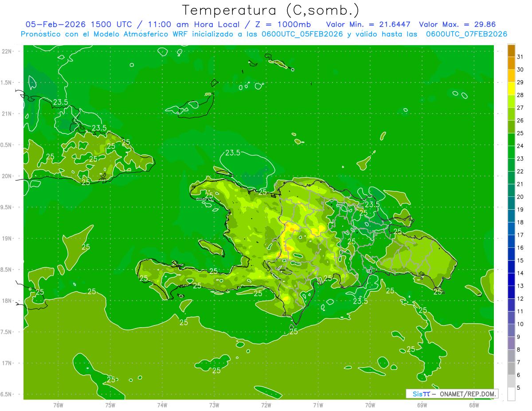Select the 1.5N latitude axis label
The width and height of the screenshot is (532, 411).
pos(6,82)
